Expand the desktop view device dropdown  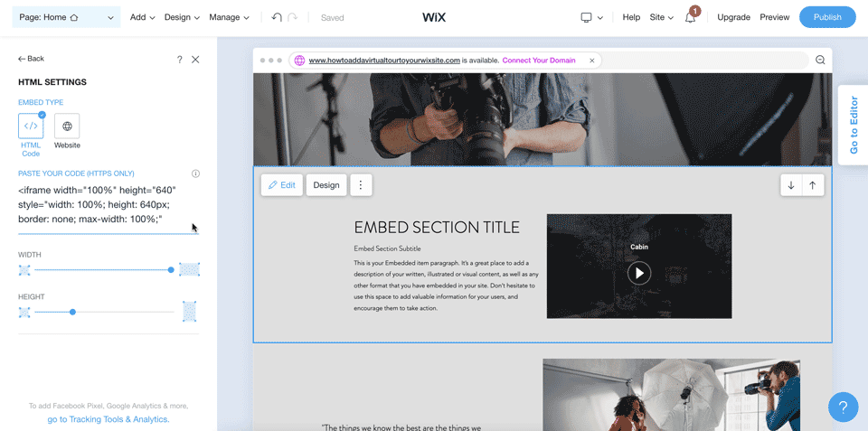[591, 17]
